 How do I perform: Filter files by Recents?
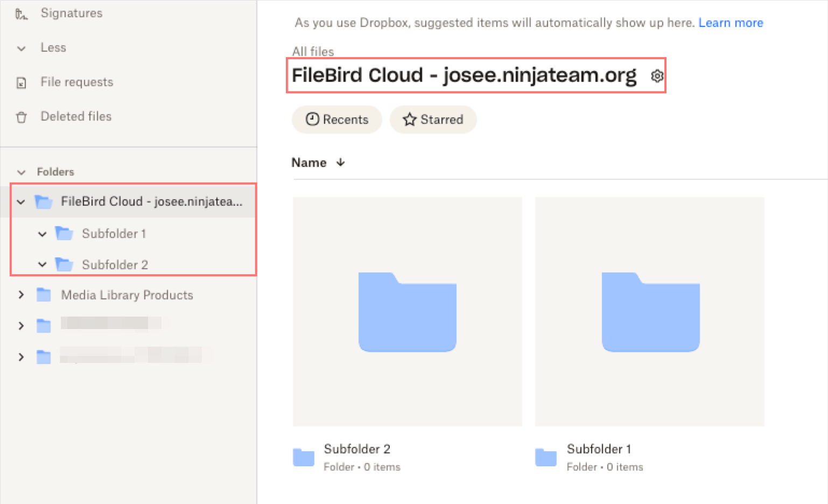click(x=337, y=120)
